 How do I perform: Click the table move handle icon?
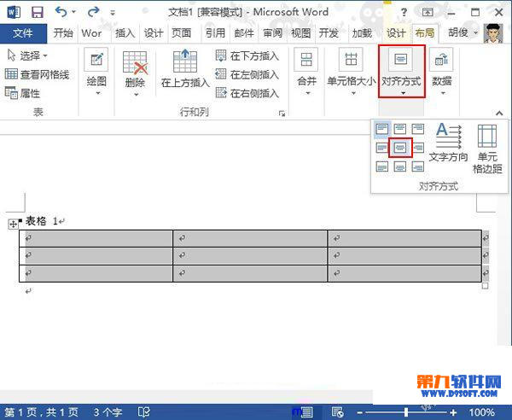coord(13,224)
